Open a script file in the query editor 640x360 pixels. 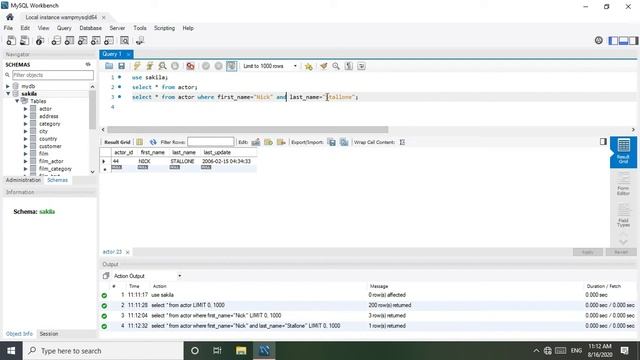pyautogui.click(x=109, y=66)
